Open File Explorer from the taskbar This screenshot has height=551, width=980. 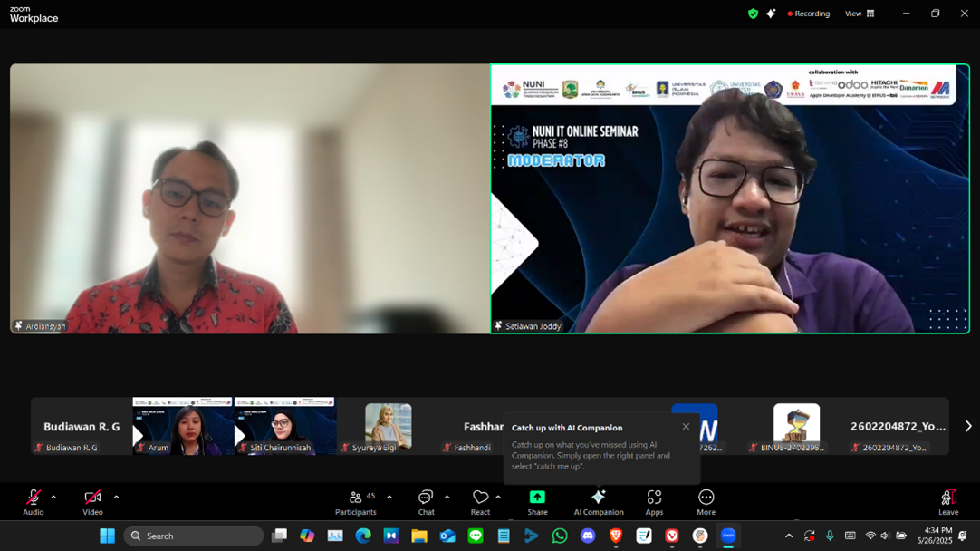[x=419, y=536]
